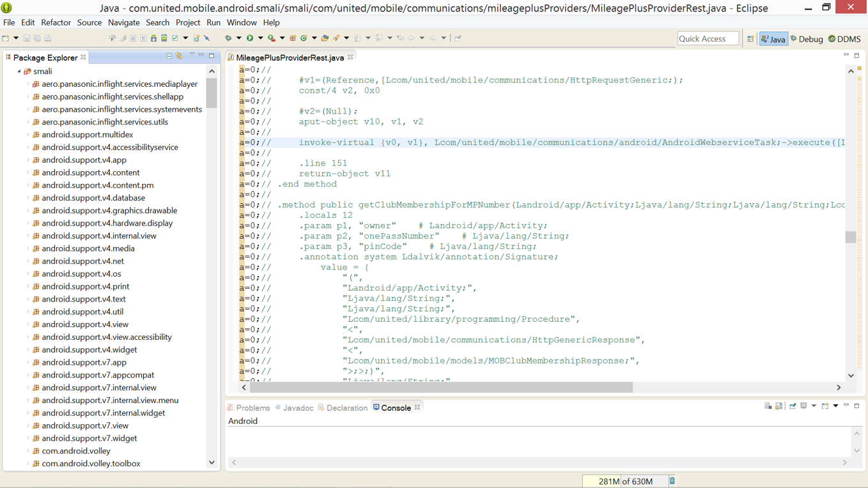
Task: Click the New file toolbar icon
Action: point(5,38)
